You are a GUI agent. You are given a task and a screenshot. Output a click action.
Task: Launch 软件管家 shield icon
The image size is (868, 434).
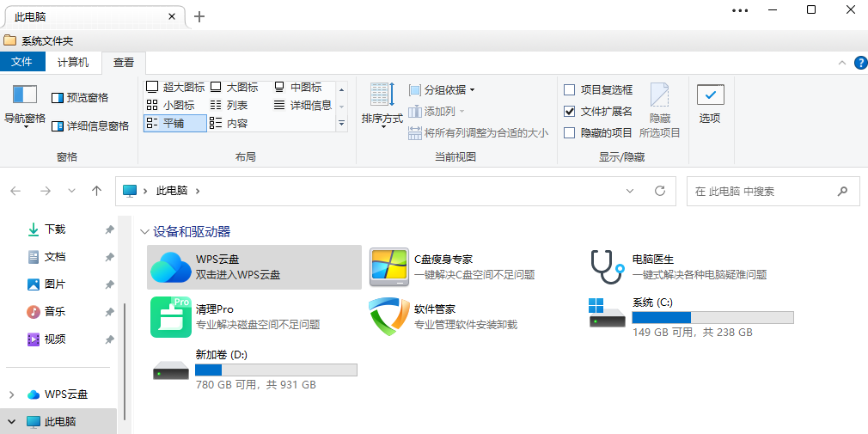point(389,316)
